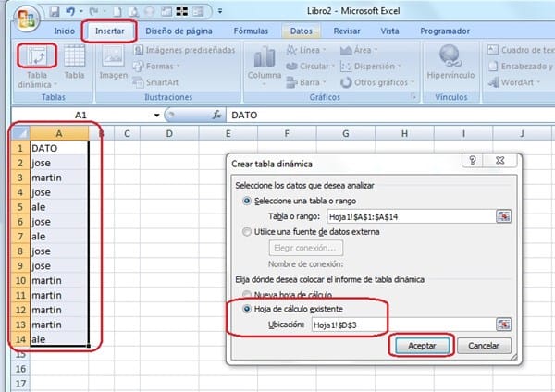Go to the Fórmulas tab
The width and height of the screenshot is (555, 392).
coord(251,31)
